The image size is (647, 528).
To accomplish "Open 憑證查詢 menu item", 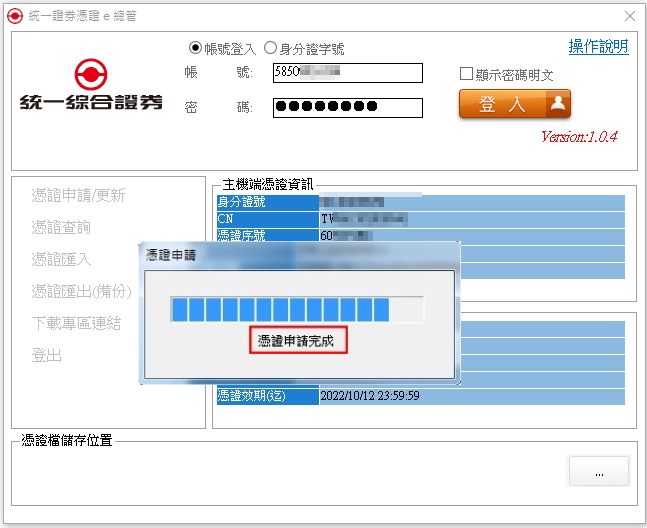I will (x=61, y=227).
